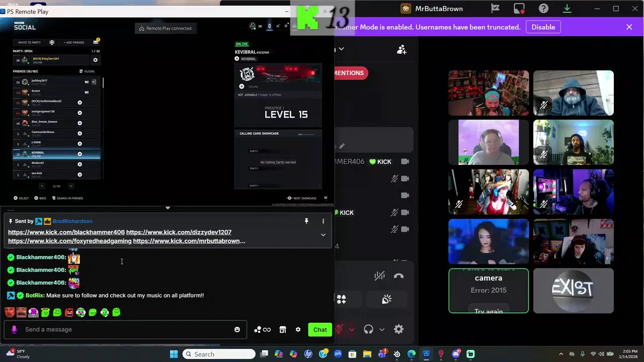Open Kick chat settings gear
The height and width of the screenshot is (362, 644).
tap(298, 330)
